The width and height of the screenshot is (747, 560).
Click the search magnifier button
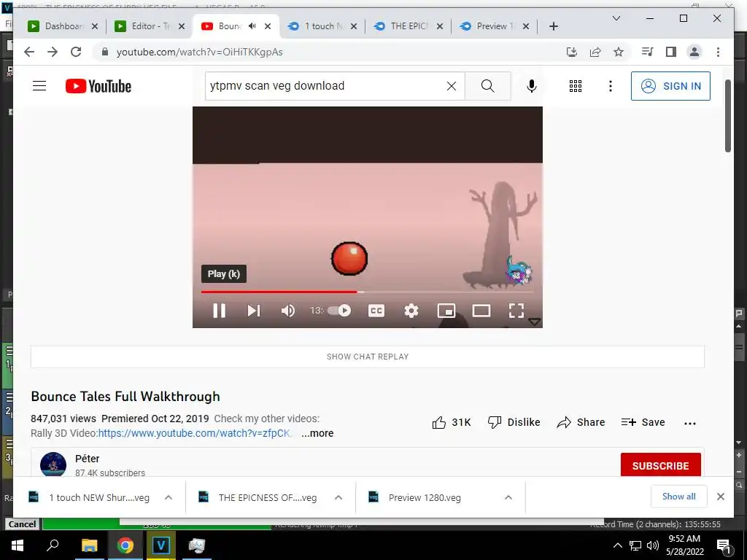coord(487,86)
